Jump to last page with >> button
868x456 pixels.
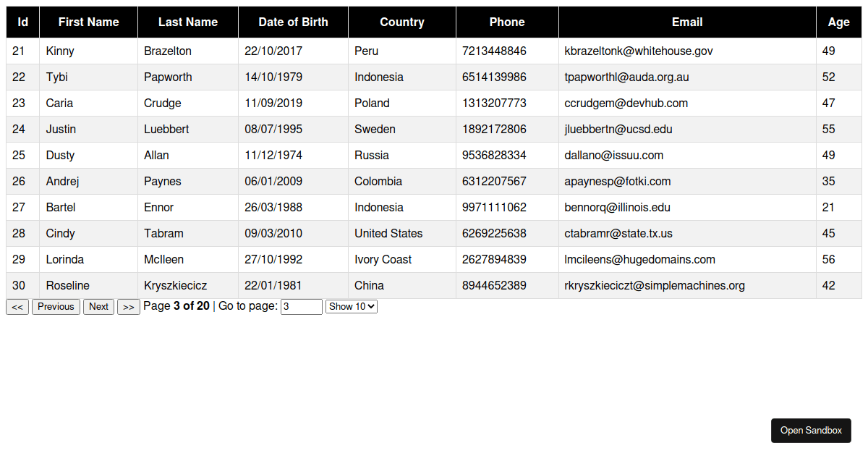(x=129, y=307)
